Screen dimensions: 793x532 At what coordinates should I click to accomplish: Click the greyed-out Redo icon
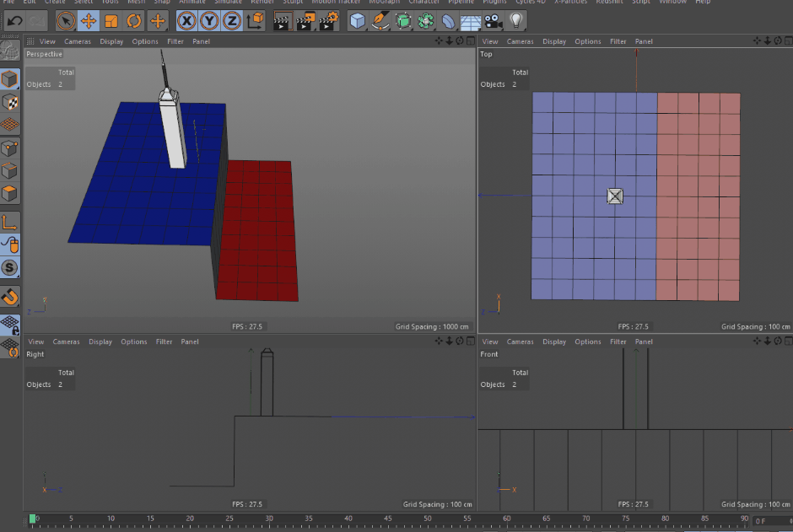pyautogui.click(x=37, y=21)
